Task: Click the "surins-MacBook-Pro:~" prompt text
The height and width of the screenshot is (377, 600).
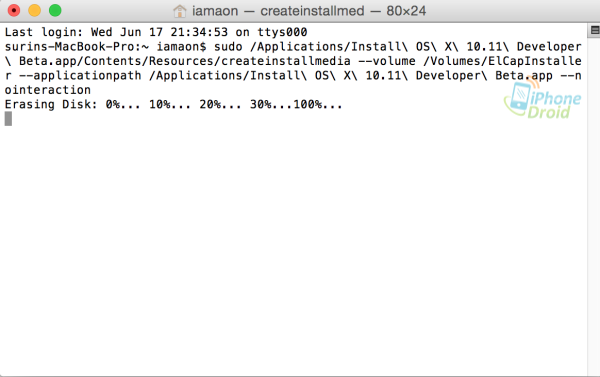Action: (77, 47)
